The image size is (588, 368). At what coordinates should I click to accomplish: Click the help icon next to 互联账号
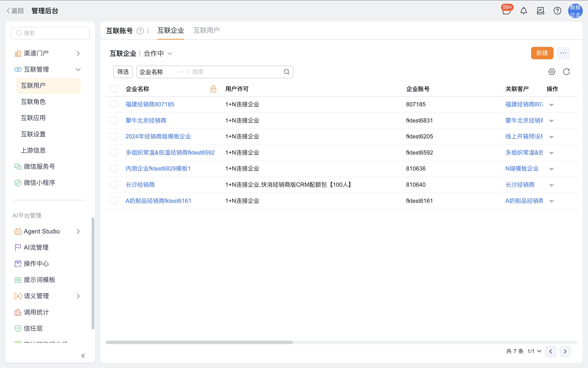pyautogui.click(x=140, y=31)
